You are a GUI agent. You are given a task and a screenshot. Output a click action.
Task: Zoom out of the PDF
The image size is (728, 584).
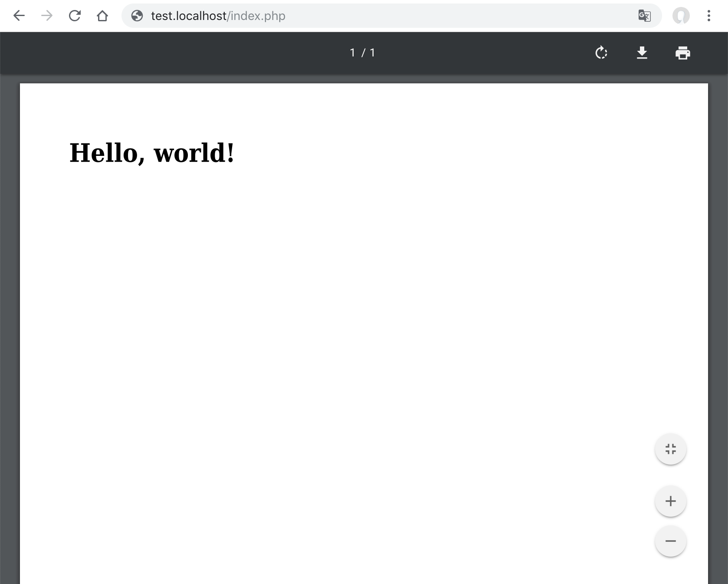(x=671, y=541)
